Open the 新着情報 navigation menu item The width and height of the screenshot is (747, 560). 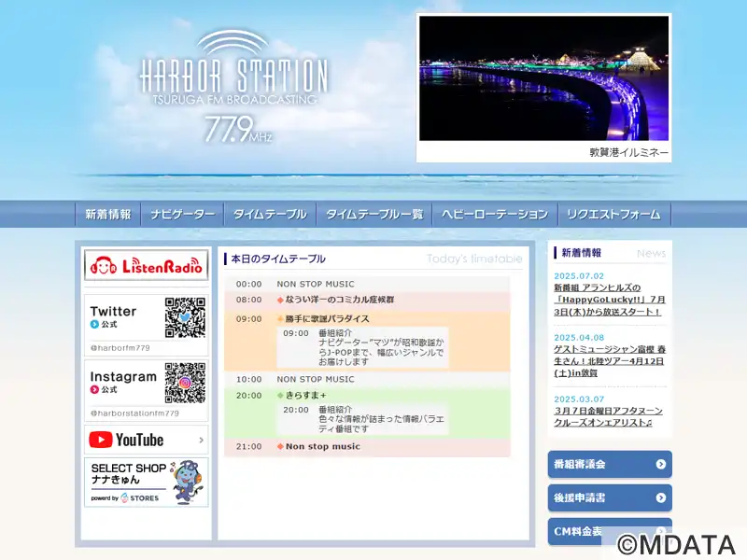pos(108,215)
